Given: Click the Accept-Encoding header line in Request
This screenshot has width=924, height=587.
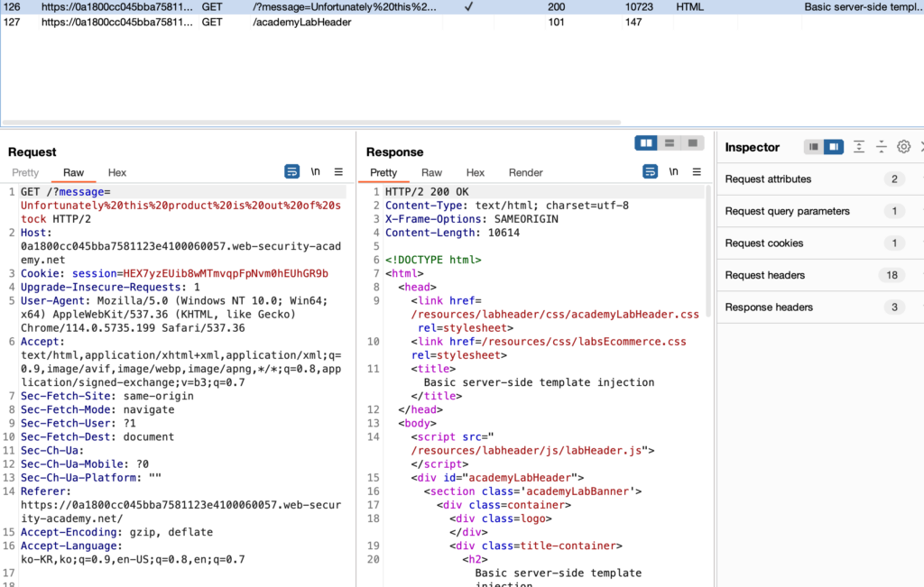Looking at the screenshot, I should tap(116, 532).
